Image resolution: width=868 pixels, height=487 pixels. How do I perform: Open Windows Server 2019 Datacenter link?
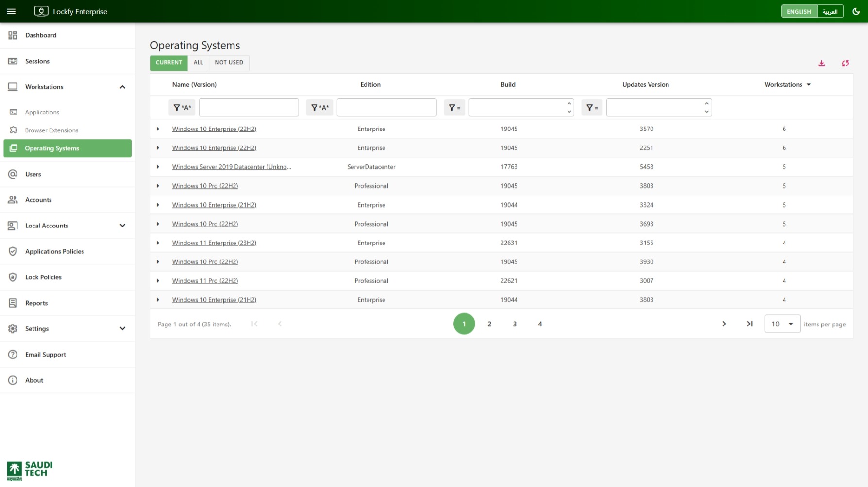232,167
